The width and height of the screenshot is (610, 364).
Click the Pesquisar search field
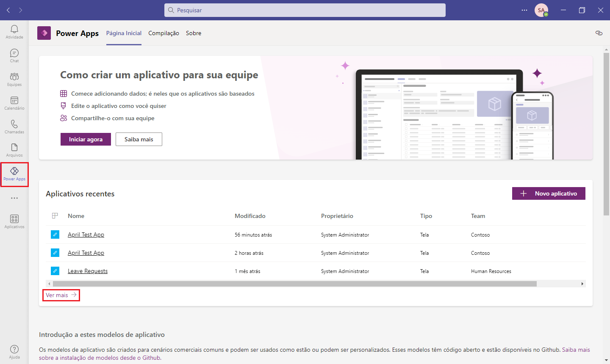(305, 10)
